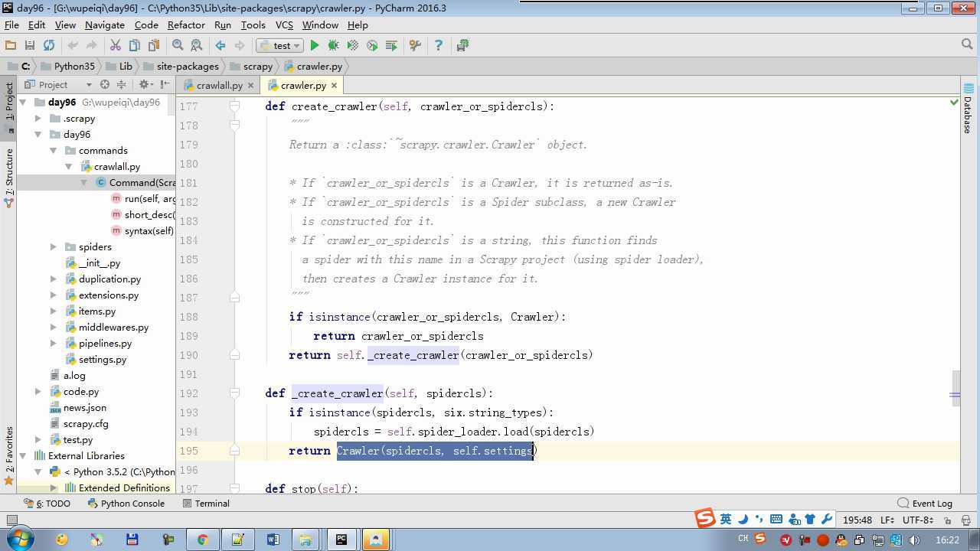Screen dimensions: 980x551
Task: Click the Copy toolbar icon
Action: click(134, 46)
